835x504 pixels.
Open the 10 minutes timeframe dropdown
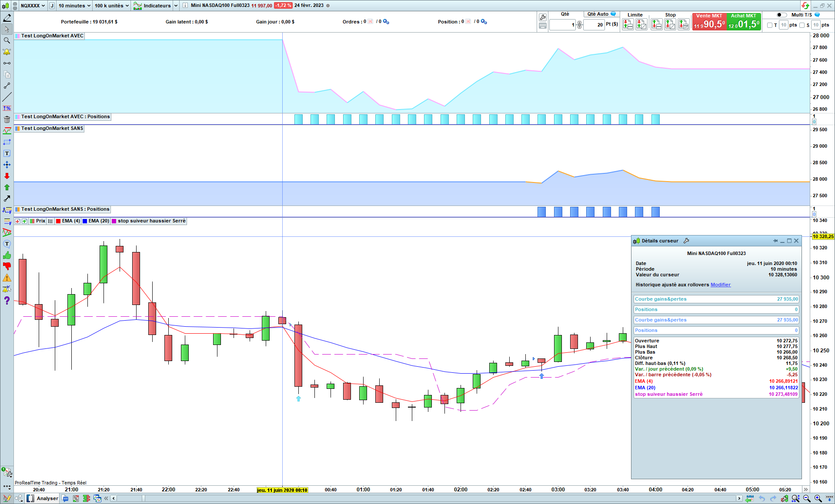(x=74, y=6)
